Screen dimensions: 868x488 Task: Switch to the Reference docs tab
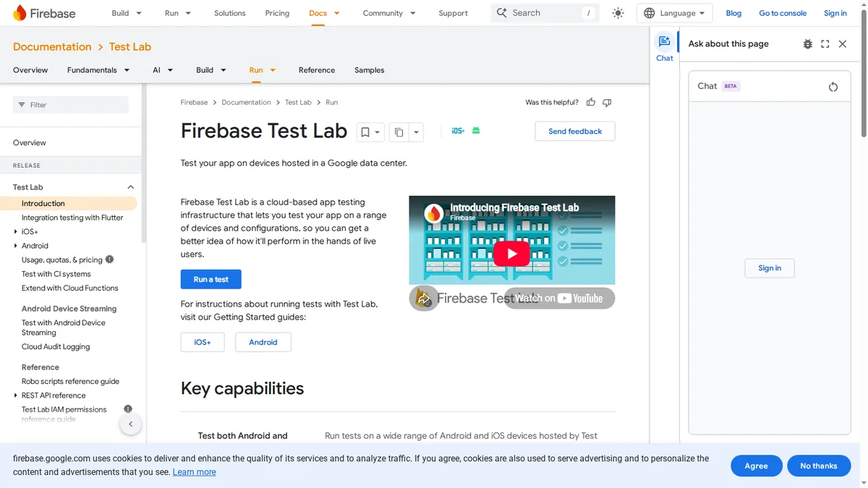(317, 70)
